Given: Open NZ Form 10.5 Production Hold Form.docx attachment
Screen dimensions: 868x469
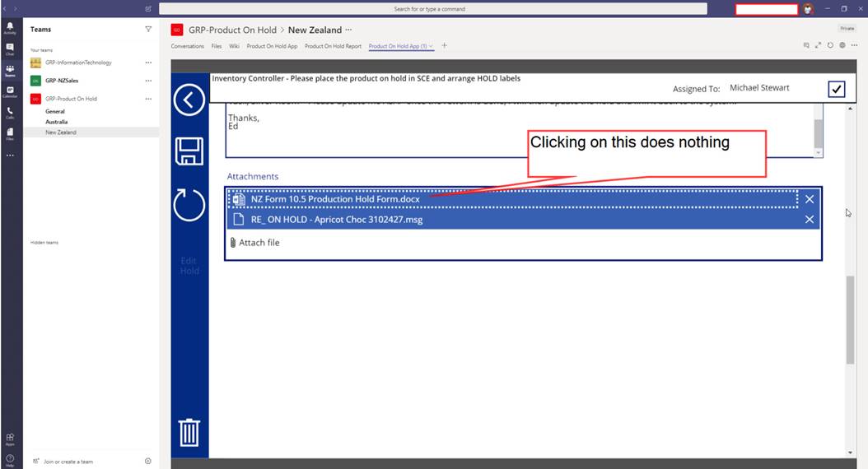Looking at the screenshot, I should 335,199.
